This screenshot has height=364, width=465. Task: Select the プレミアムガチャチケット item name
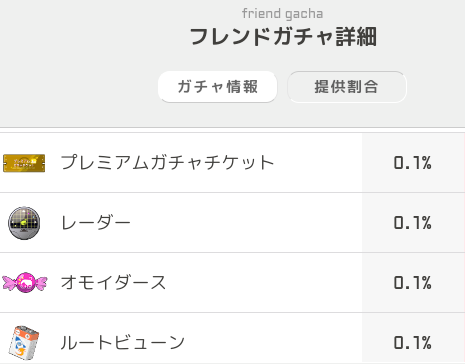click(x=167, y=163)
